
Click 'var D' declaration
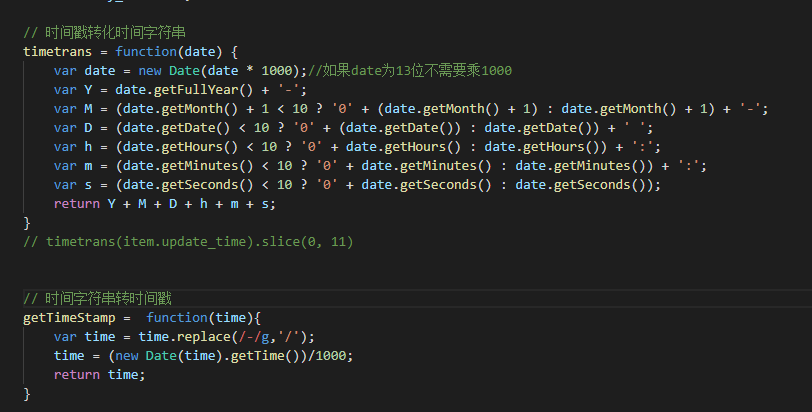point(73,128)
